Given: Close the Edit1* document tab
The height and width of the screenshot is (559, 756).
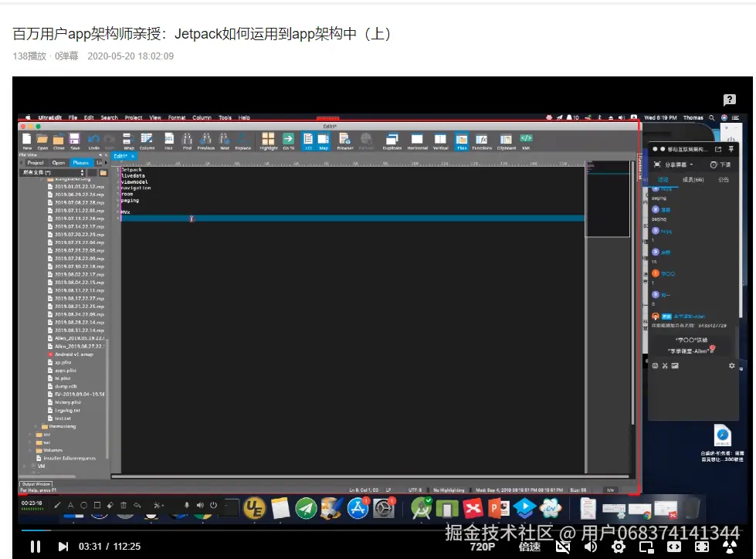Looking at the screenshot, I should pyautogui.click(x=133, y=156).
